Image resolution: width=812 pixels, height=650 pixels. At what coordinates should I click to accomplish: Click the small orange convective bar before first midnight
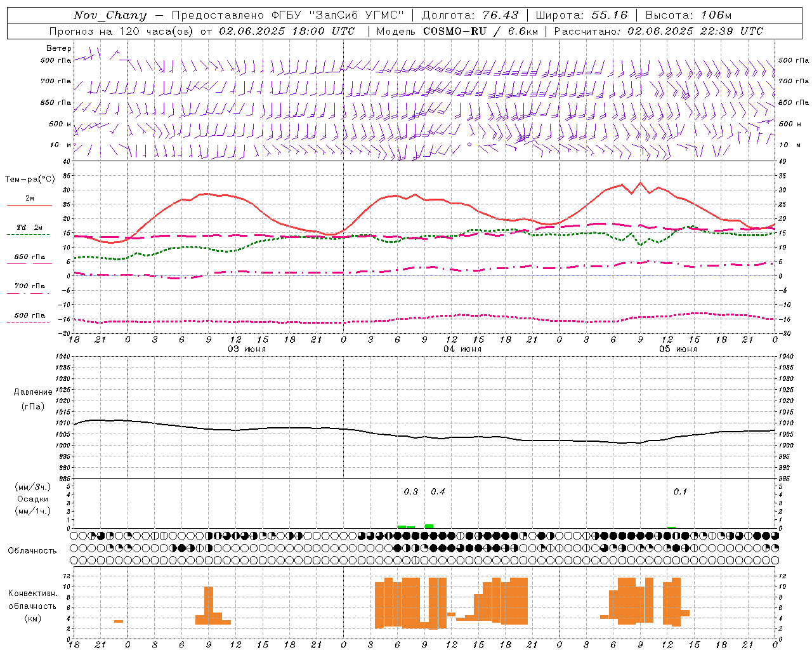[x=119, y=621]
